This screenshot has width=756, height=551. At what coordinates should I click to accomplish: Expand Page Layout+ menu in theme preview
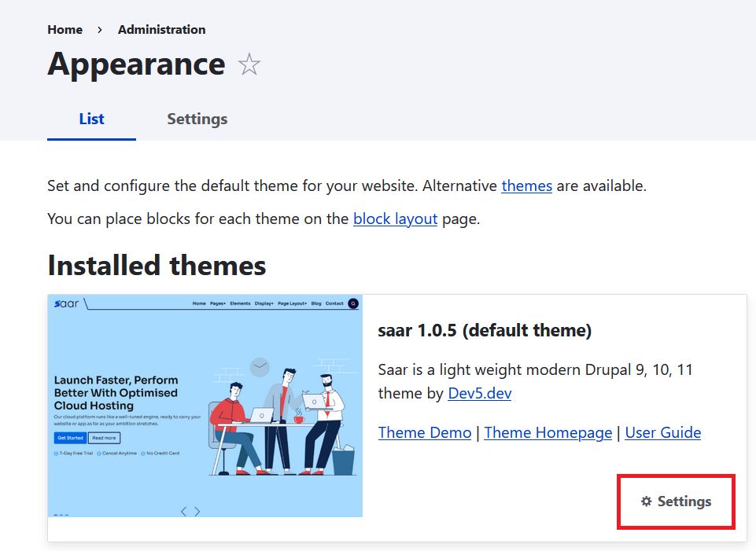(x=292, y=303)
